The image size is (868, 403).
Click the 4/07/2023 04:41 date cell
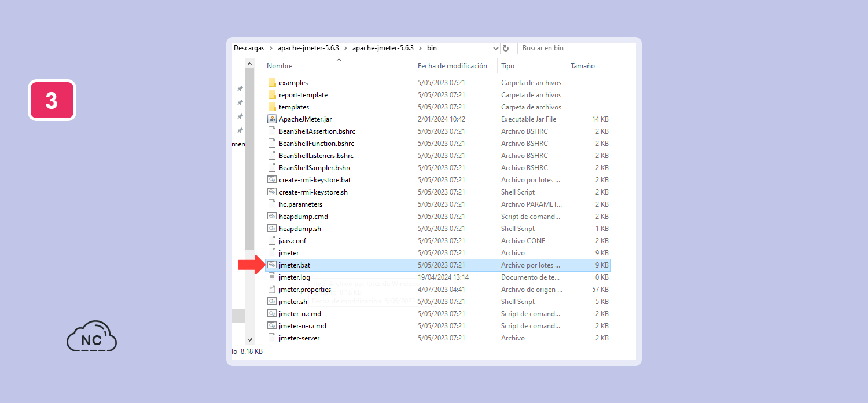442,289
